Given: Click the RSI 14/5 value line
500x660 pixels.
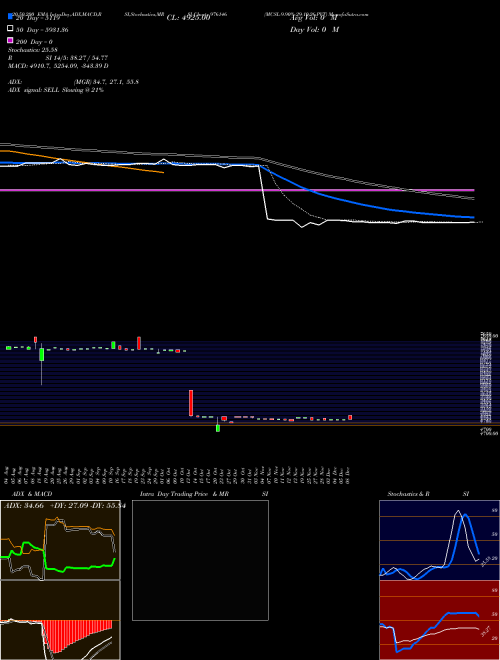Looking at the screenshot, I should (x=58, y=58).
